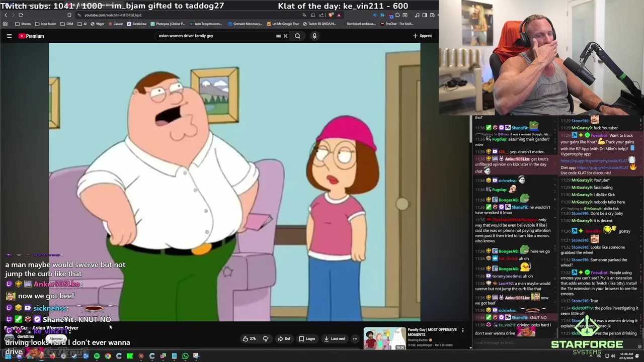Go back in browser history
Screen dimensions: 644x362
6,15
